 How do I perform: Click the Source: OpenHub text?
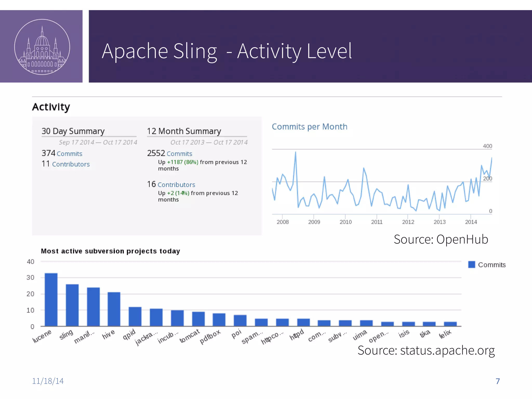(441, 239)
